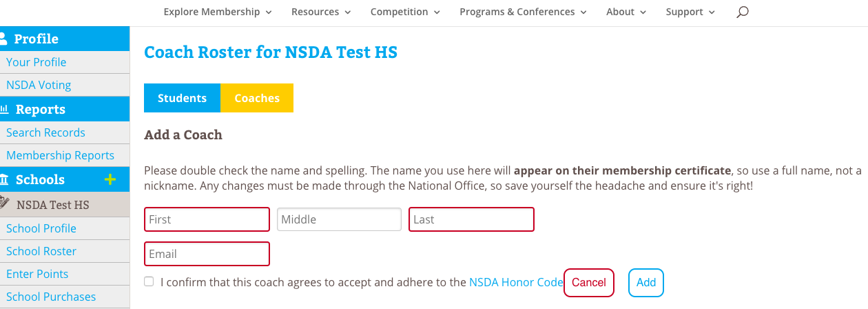
Task: Go to Membership Reports in sidebar
Action: pyautogui.click(x=60, y=155)
